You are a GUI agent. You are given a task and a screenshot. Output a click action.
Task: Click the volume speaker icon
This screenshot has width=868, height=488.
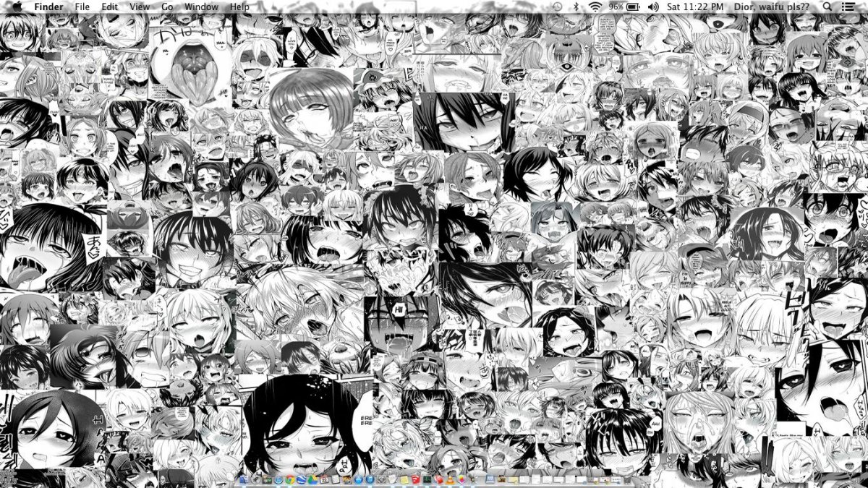coord(653,7)
